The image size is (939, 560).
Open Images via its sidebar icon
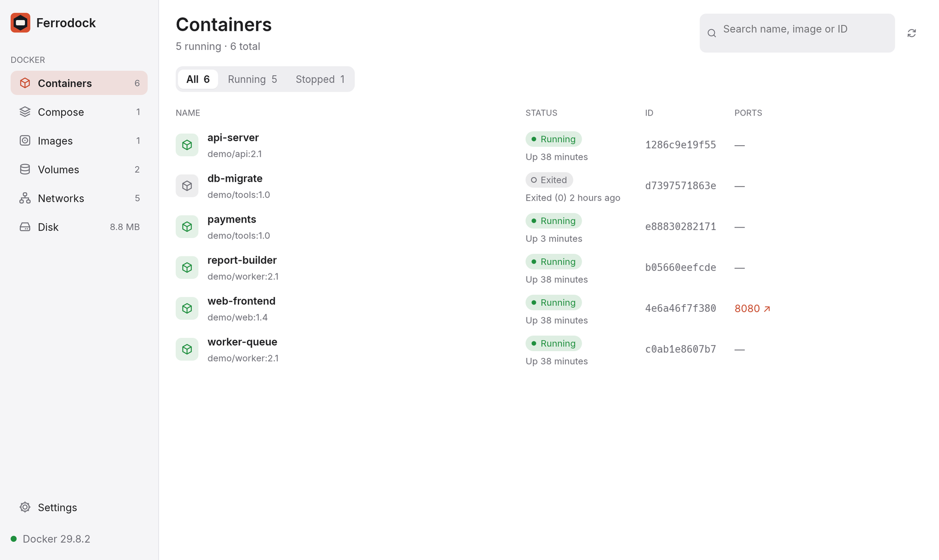pos(25,141)
